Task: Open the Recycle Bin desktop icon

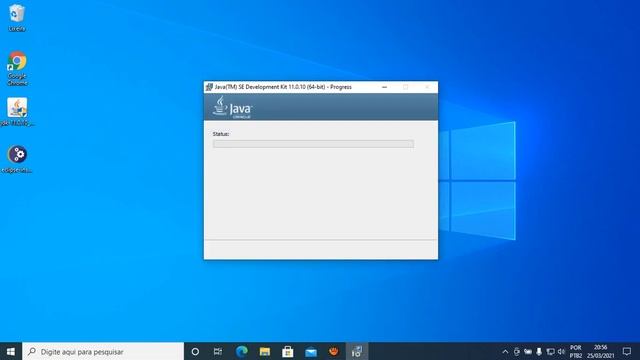Action: coord(17,18)
